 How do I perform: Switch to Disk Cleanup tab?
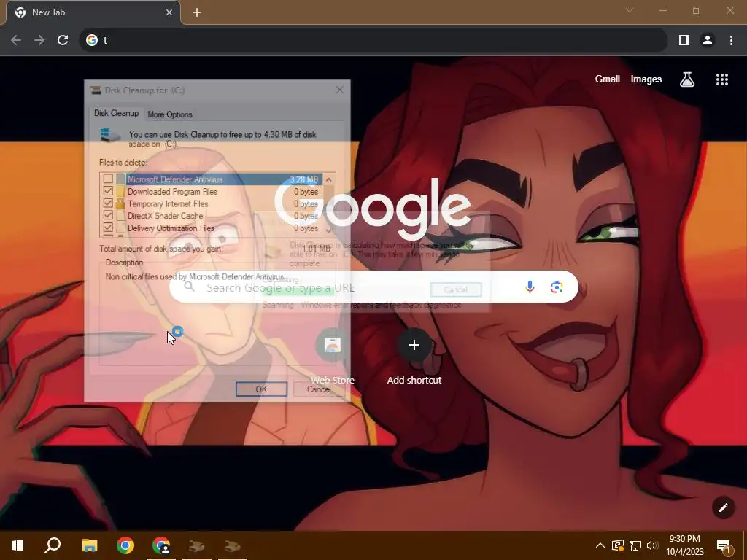point(116,113)
